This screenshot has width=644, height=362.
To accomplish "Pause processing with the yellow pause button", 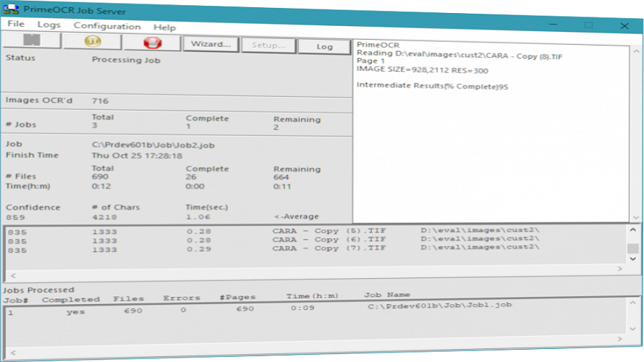I will pos(93,41).
